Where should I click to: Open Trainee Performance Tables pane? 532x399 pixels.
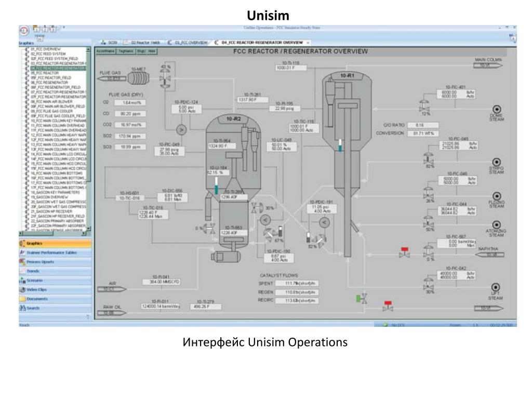55,252
